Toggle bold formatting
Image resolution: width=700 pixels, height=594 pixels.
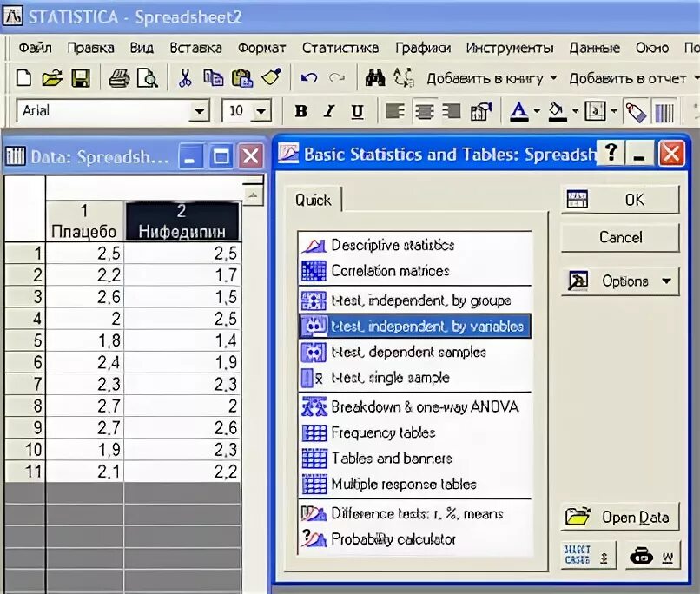pos(300,111)
